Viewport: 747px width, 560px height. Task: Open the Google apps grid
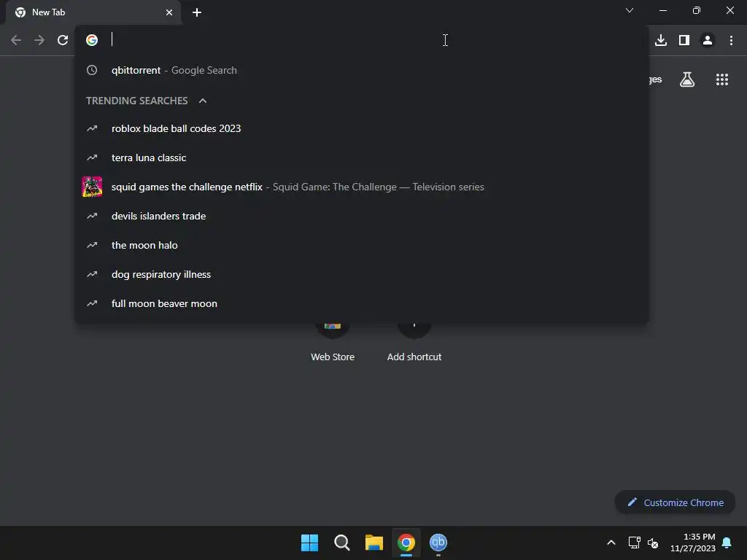(x=722, y=79)
